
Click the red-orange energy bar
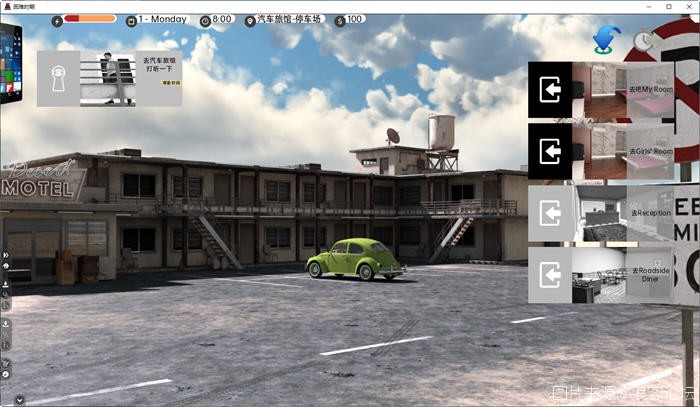click(x=89, y=19)
